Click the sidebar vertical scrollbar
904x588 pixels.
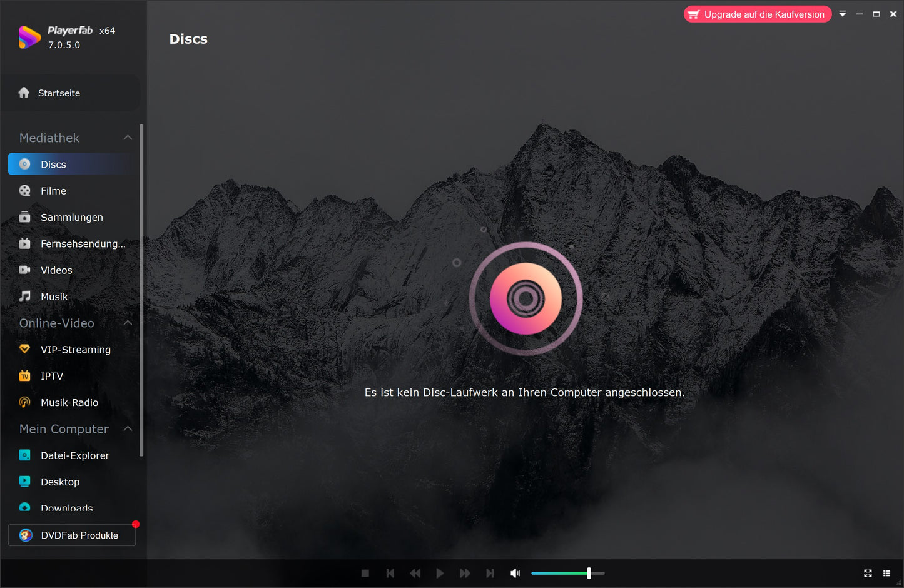coord(141,288)
